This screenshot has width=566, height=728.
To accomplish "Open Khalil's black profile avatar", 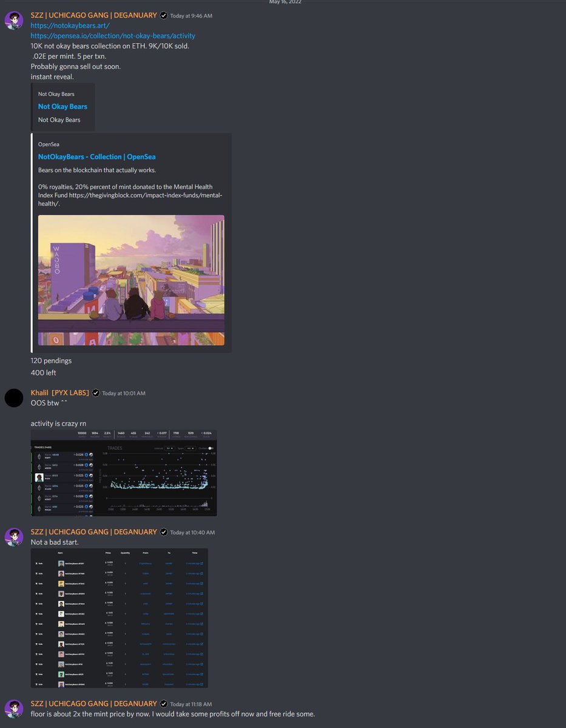I will click(14, 399).
